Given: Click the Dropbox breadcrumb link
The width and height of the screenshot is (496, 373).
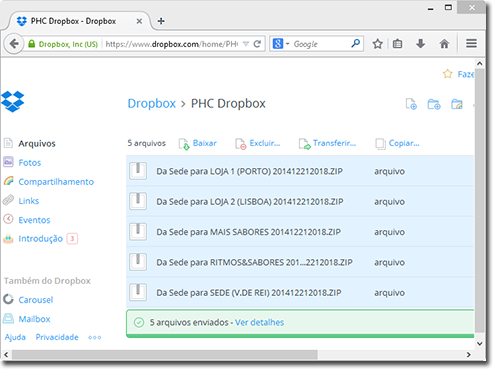Looking at the screenshot, I should point(152,103).
